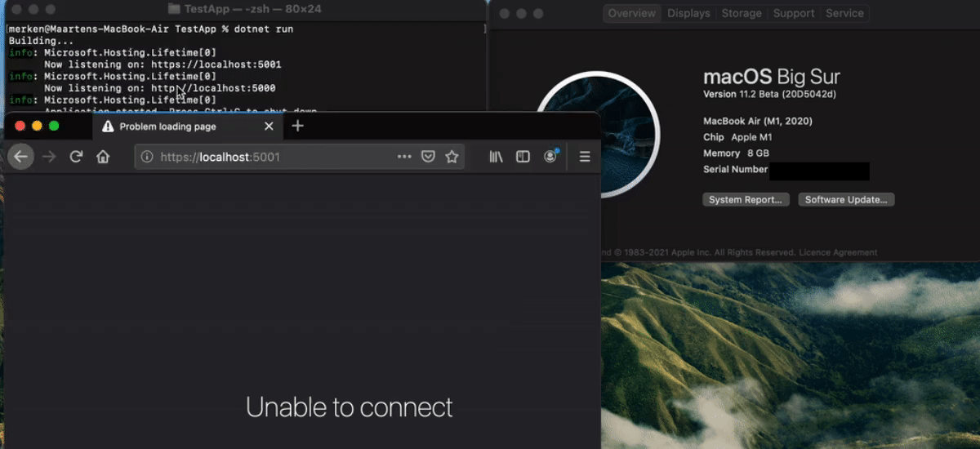Click the https://localhost:5001 text in Terminal
Image resolution: width=980 pixels, height=449 pixels.
coord(216,64)
